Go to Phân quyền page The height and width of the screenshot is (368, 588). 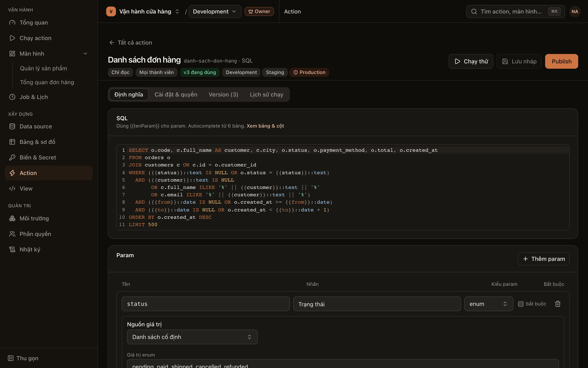pos(49,234)
